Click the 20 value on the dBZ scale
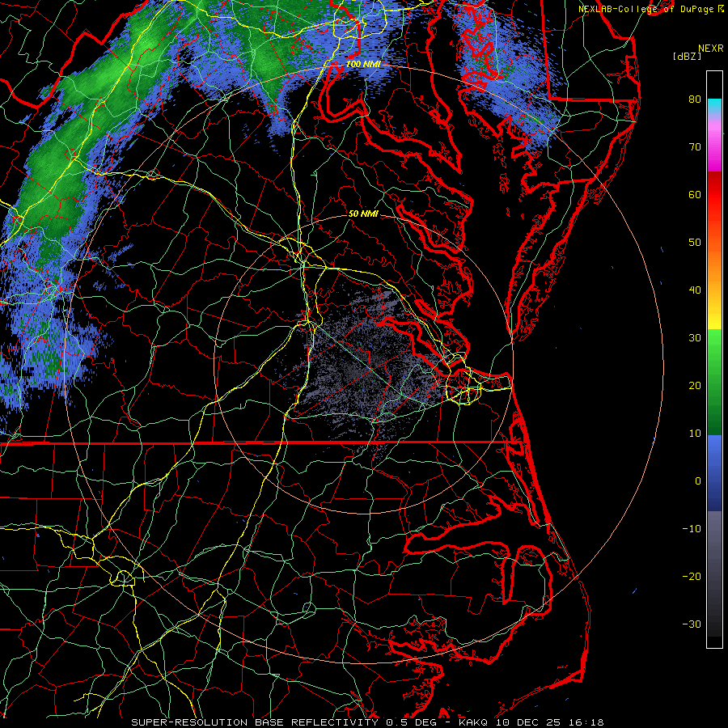Screen dimensions: 728x728 695,386
